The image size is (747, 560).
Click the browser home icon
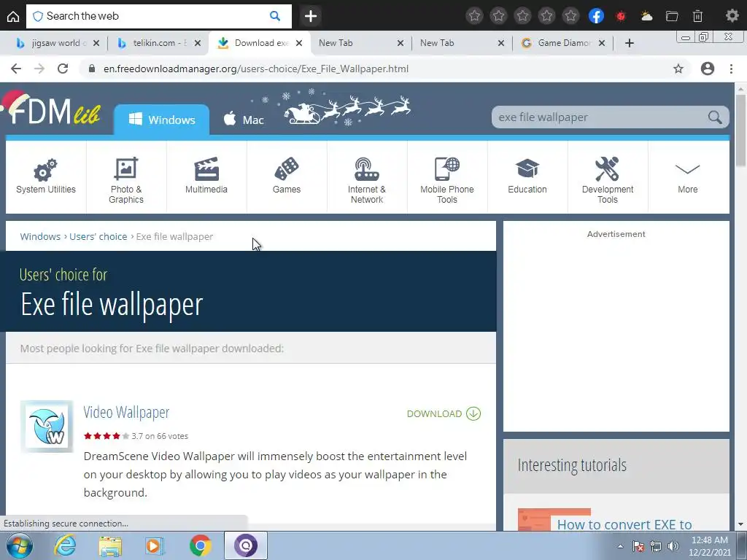point(13,16)
